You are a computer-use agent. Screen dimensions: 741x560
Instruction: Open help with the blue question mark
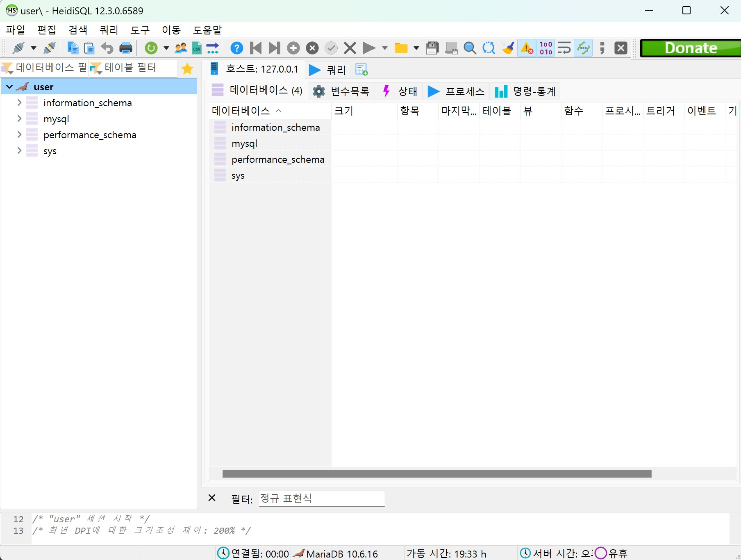(x=236, y=48)
